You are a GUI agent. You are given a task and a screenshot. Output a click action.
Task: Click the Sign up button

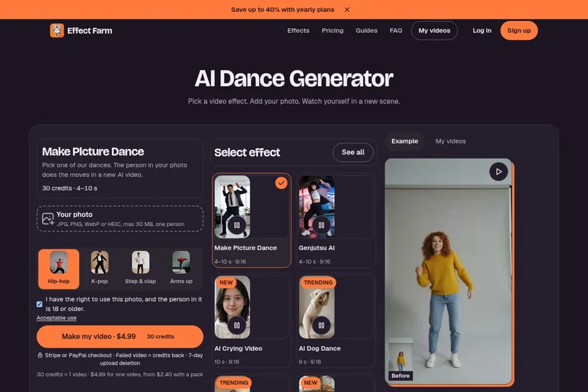coord(519,31)
